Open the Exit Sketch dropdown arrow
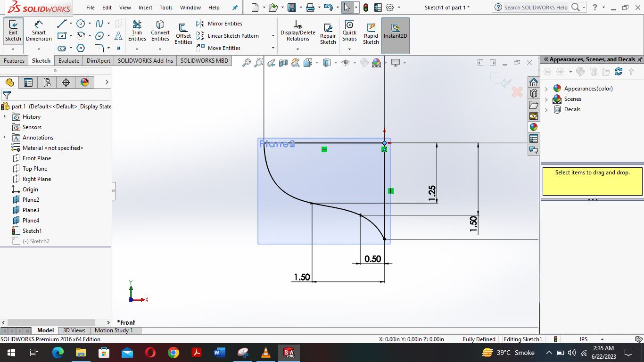Viewport: 644px width, 362px height. pos(13,49)
